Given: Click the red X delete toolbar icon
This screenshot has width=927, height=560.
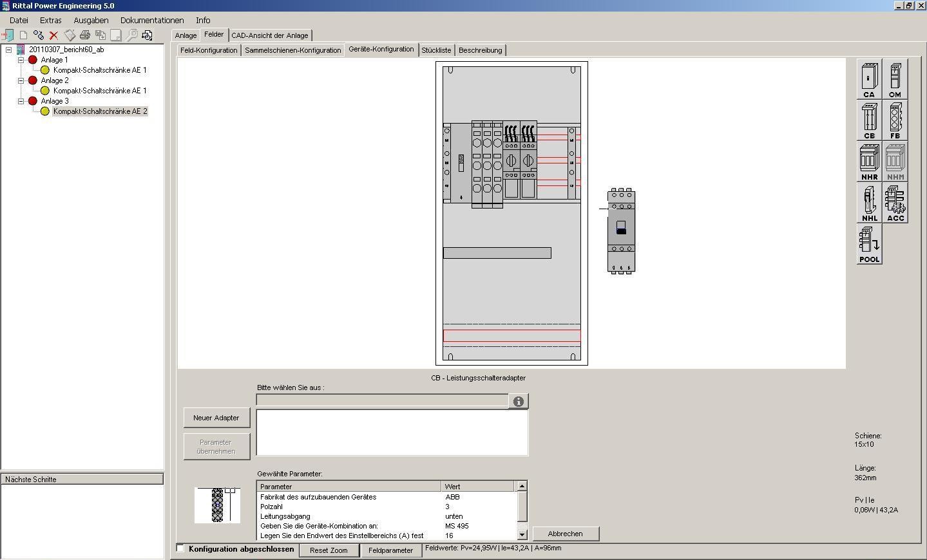Looking at the screenshot, I should click(x=53, y=35).
